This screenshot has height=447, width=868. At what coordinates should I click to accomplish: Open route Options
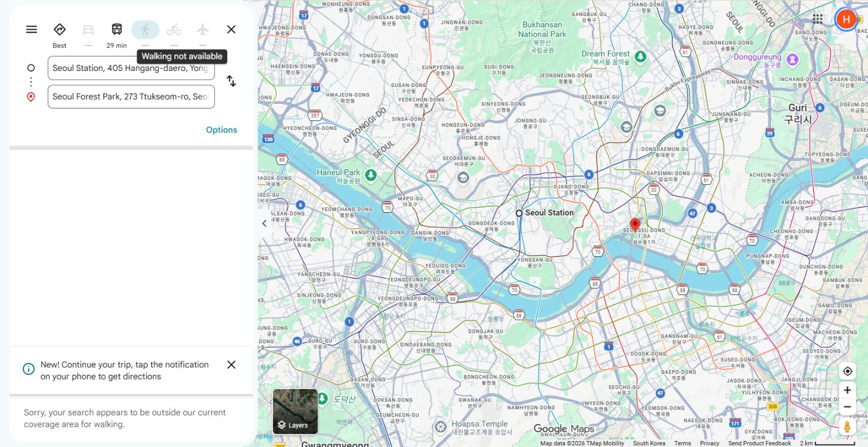(222, 130)
